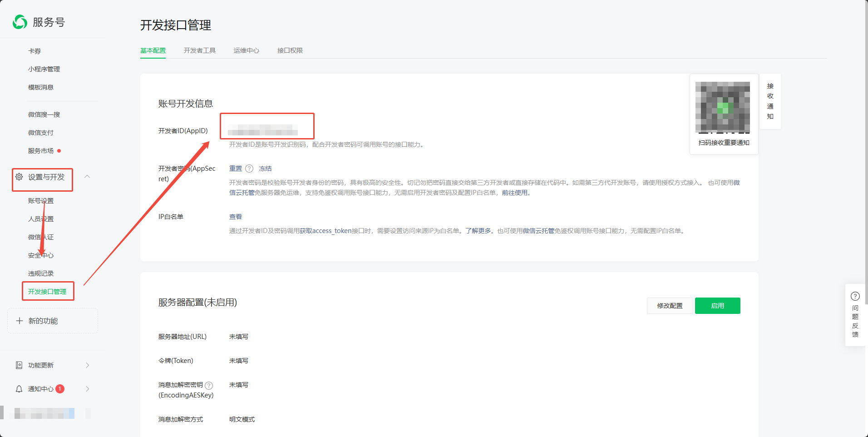Open 微信支付 in the sidebar
Screen dimensions: 868x437
coord(41,133)
